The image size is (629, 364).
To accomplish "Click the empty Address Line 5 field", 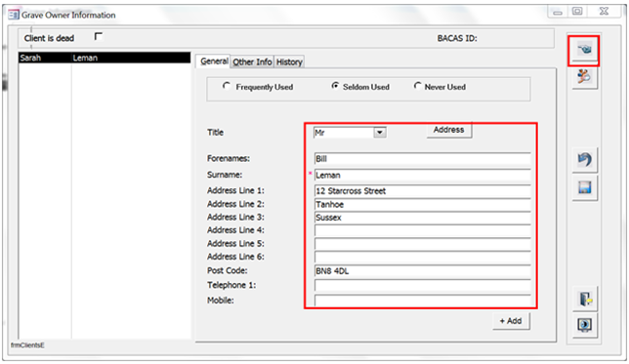I will pyautogui.click(x=422, y=244).
